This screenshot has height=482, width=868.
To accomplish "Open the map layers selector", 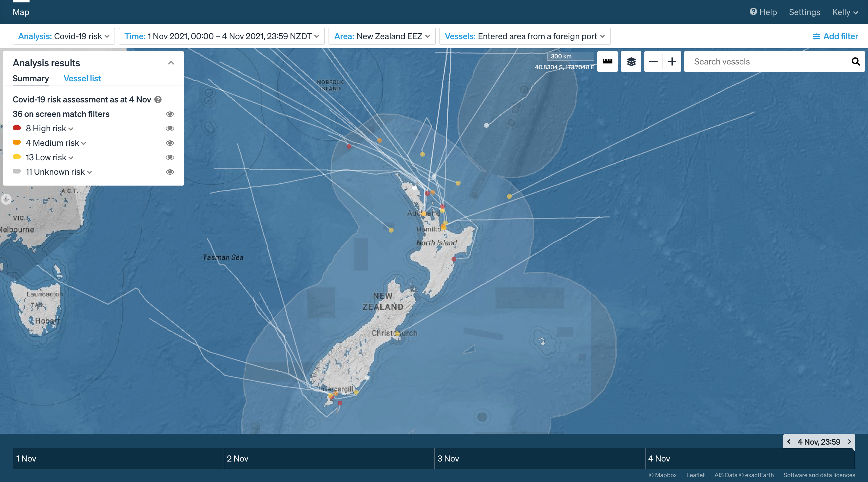I will click(631, 61).
